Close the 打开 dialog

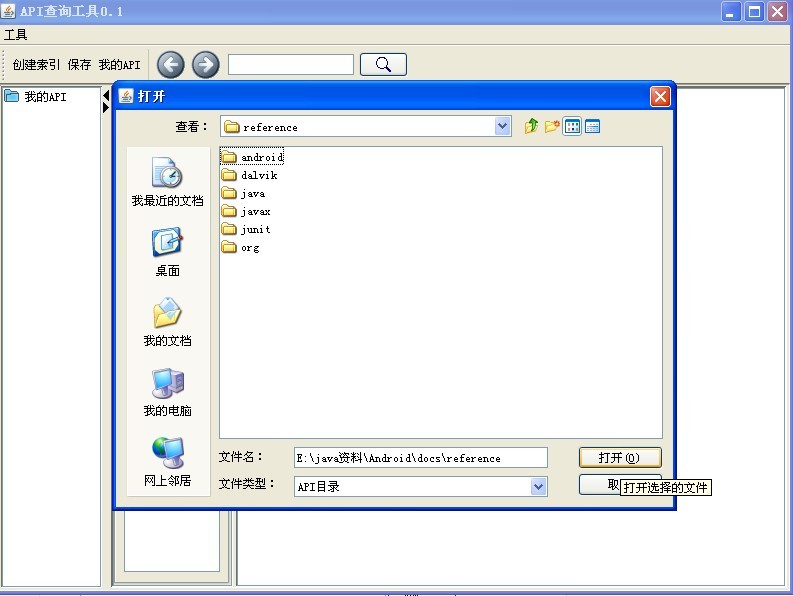[x=660, y=96]
